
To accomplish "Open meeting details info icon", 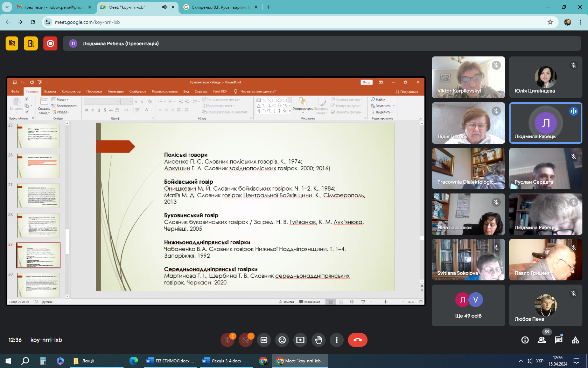I will 525,340.
